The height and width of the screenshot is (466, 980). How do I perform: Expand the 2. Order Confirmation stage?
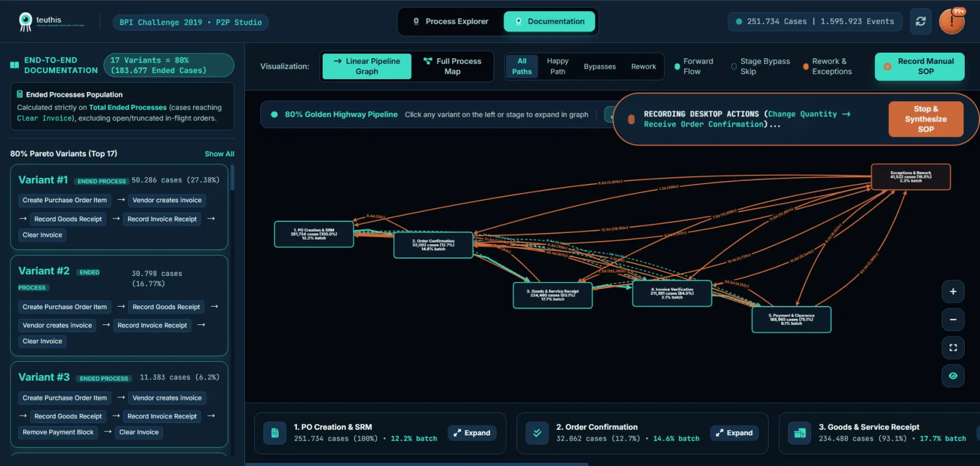[x=735, y=433]
